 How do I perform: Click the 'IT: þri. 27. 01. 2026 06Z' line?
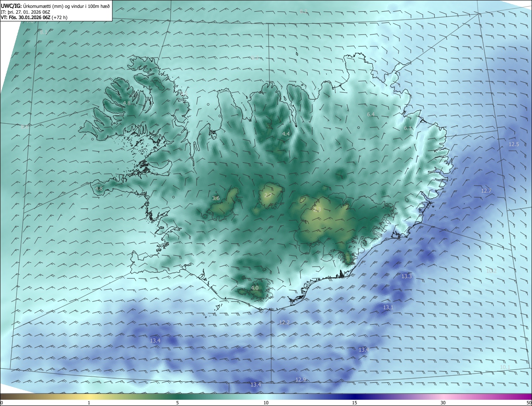coord(25,12)
